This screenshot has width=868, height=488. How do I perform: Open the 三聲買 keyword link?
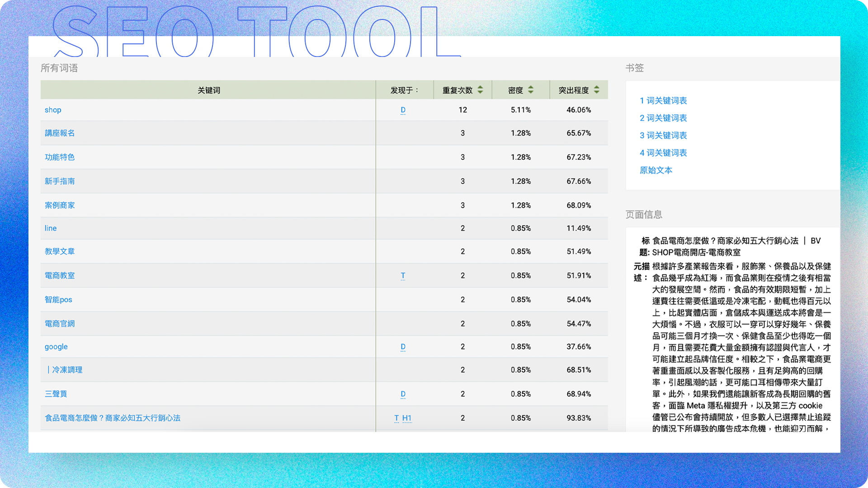(56, 394)
